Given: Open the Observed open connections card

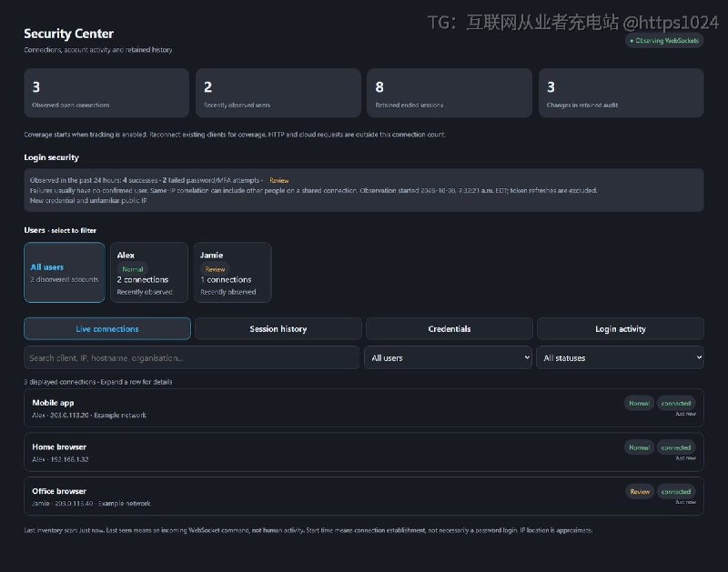Looking at the screenshot, I should click(x=106, y=93).
